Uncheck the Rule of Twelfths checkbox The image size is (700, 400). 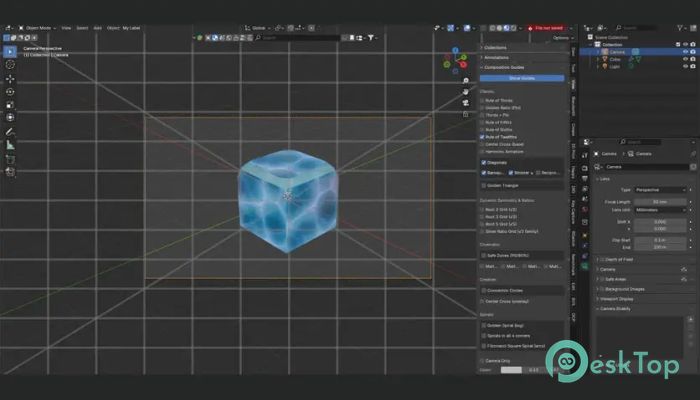(x=482, y=137)
